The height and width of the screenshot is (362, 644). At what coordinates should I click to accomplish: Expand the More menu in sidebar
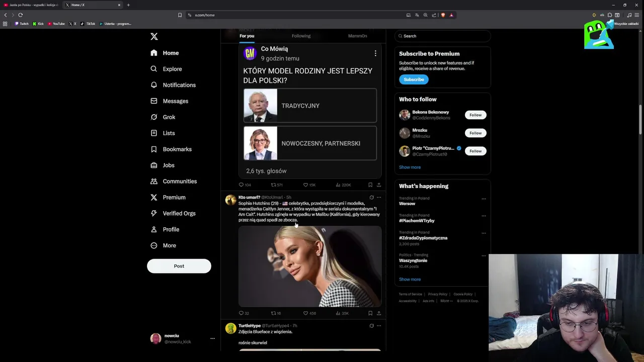tap(163, 245)
